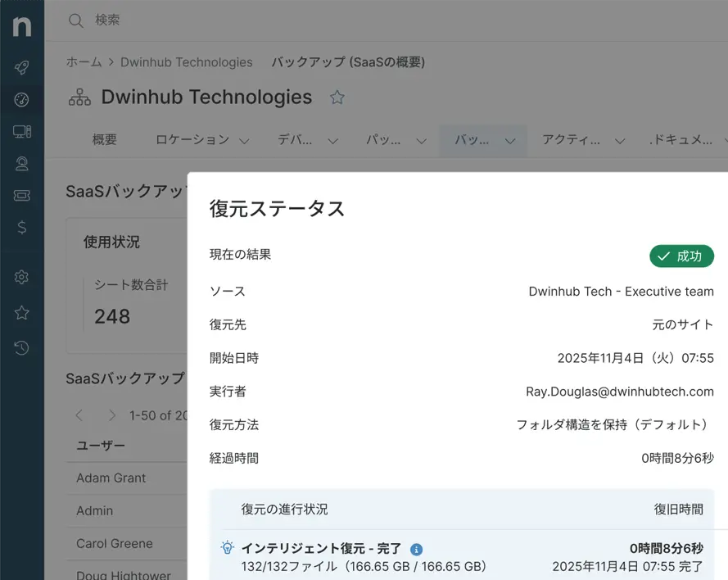728x580 pixels.
Task: Expand the バッ... tab chevron
Action: pyautogui.click(x=510, y=141)
